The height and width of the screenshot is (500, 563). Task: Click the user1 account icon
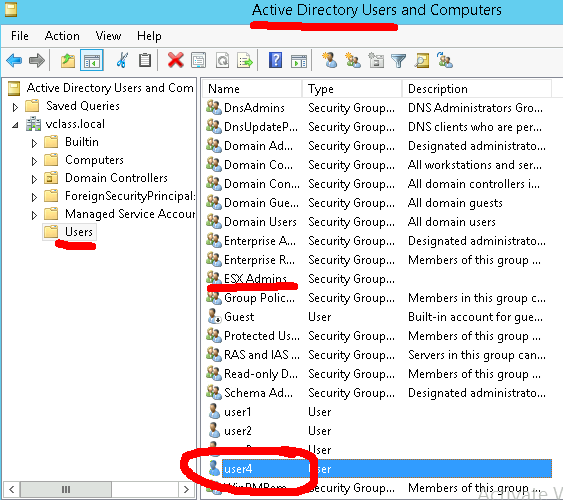[214, 411]
